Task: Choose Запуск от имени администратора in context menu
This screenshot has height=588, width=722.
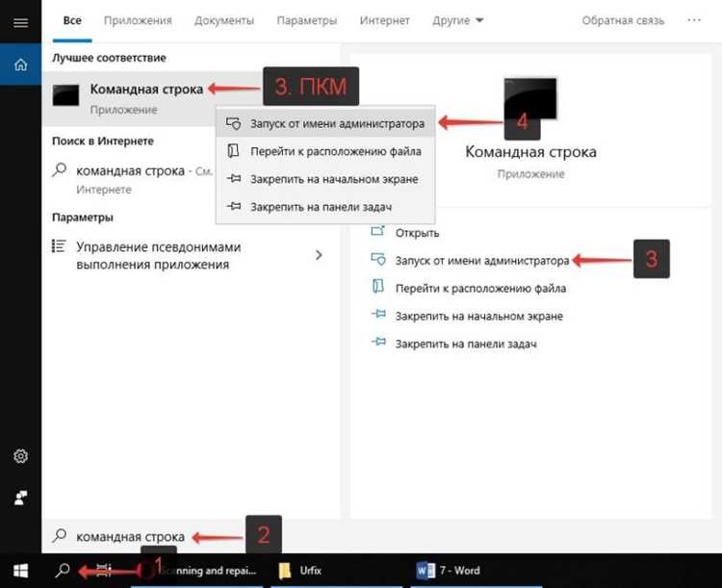Action: (x=325, y=124)
